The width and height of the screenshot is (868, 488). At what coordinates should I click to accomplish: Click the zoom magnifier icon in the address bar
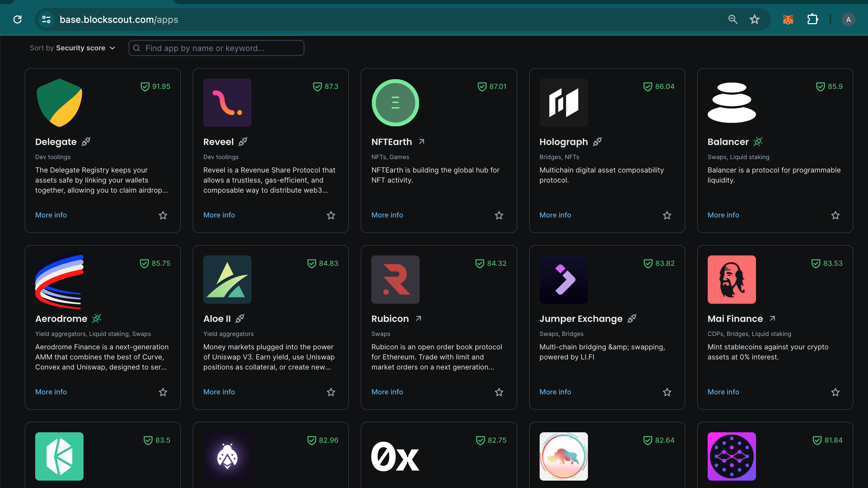733,19
